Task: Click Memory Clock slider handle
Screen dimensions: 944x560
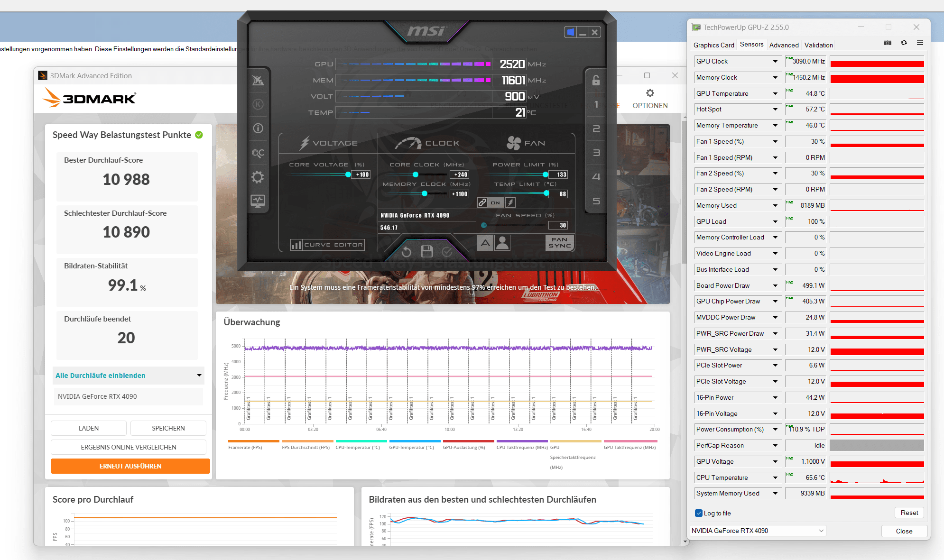Action: click(425, 193)
